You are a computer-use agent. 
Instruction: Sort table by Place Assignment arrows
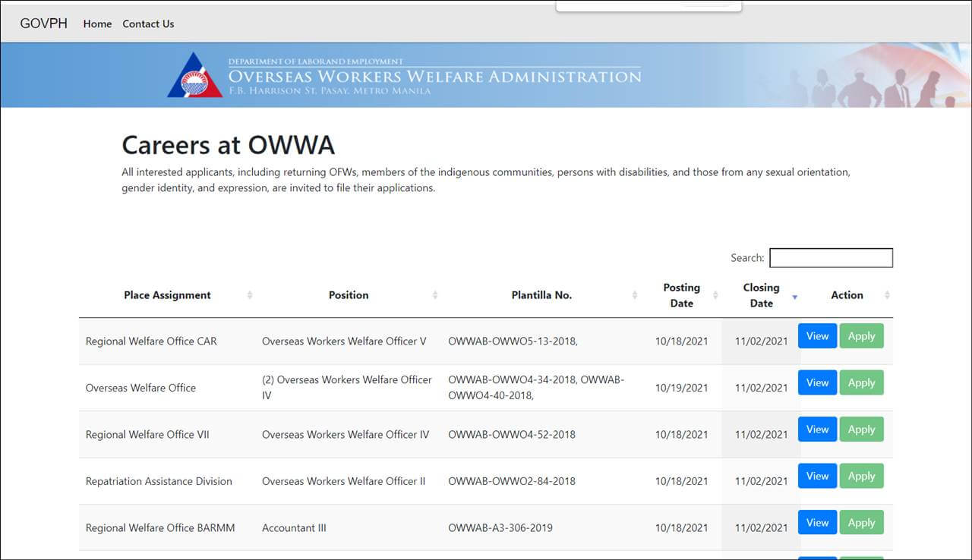[250, 295]
